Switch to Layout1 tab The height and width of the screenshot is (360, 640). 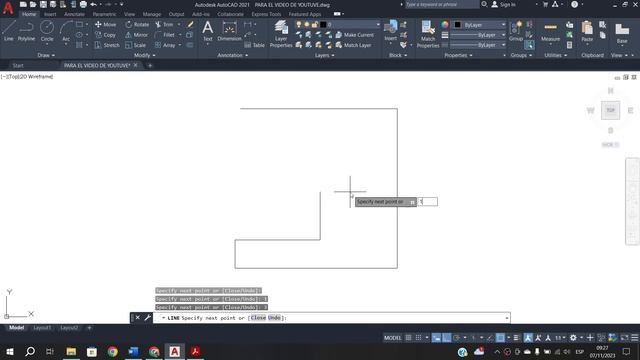tap(42, 328)
